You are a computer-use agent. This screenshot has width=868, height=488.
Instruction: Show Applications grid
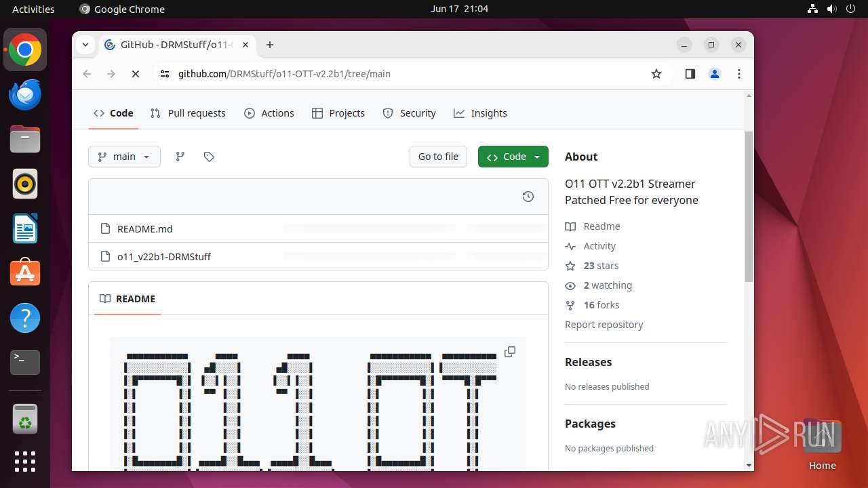pyautogui.click(x=25, y=462)
